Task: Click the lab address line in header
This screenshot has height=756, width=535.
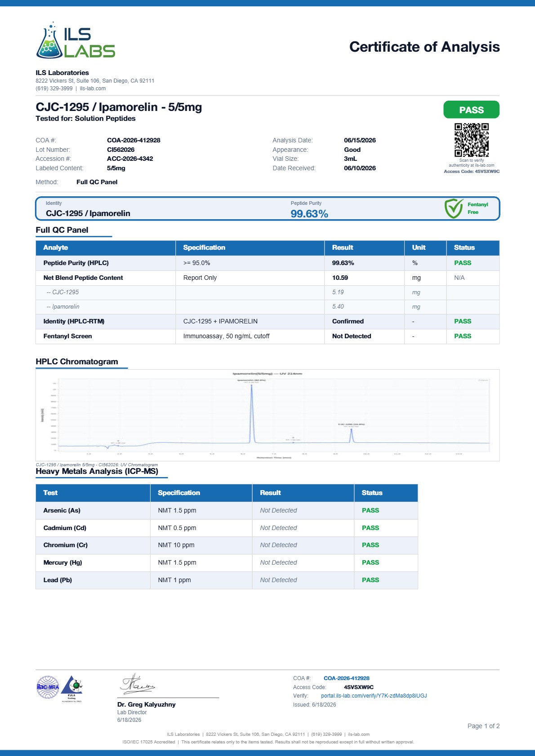Action: (x=95, y=81)
